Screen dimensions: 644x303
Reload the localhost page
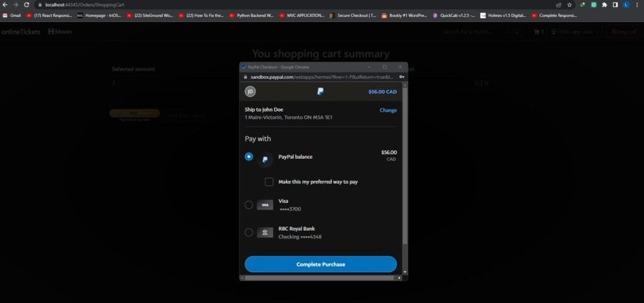[26, 4]
